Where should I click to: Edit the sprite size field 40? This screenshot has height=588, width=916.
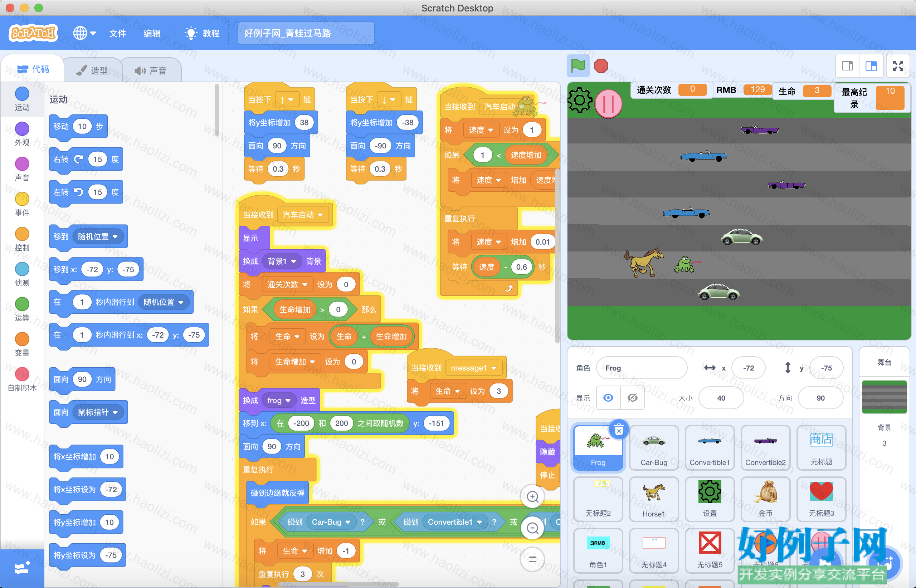721,398
